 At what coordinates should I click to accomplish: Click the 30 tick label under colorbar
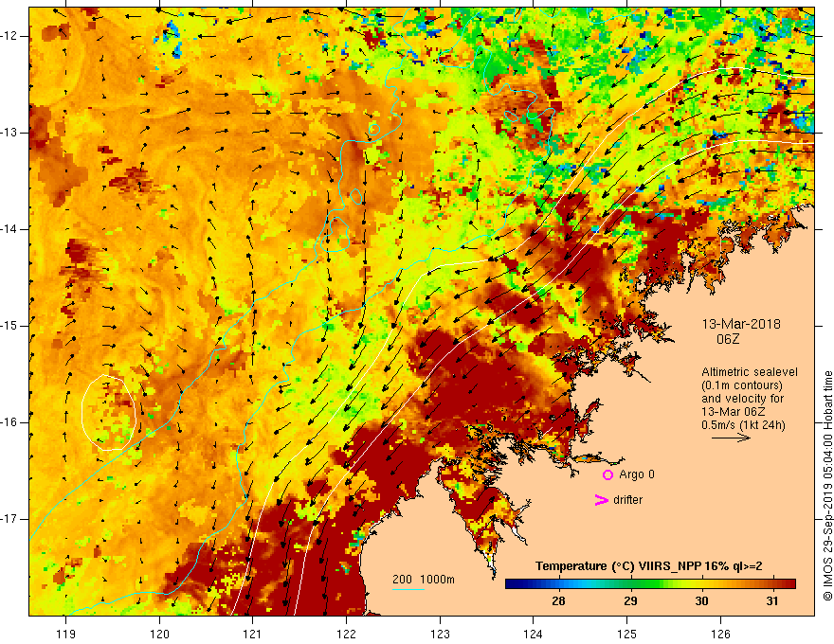(x=701, y=601)
